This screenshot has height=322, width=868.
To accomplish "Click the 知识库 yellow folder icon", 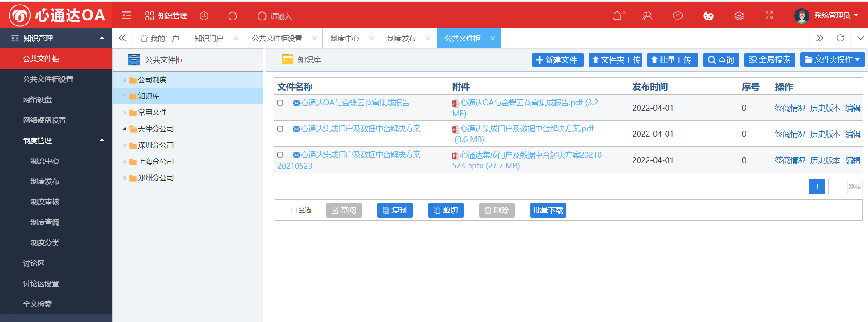I will pyautogui.click(x=288, y=59).
